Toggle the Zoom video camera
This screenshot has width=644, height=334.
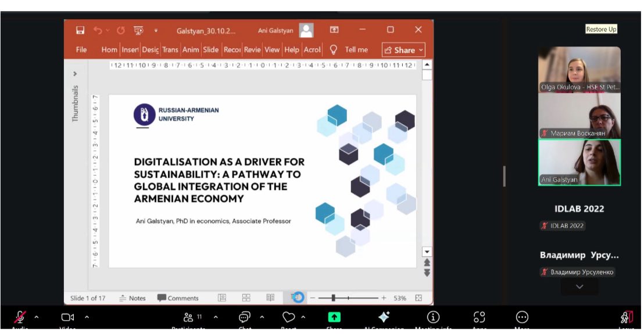click(x=68, y=317)
